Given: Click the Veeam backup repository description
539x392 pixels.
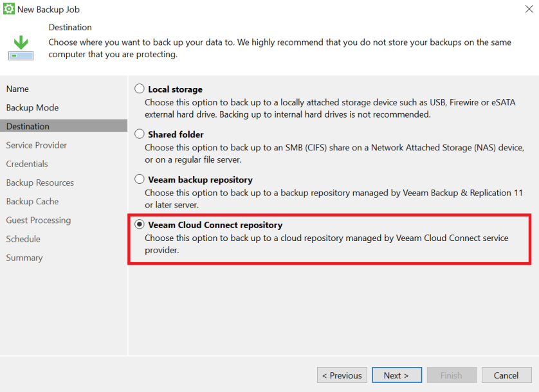Looking at the screenshot, I should [x=334, y=199].
